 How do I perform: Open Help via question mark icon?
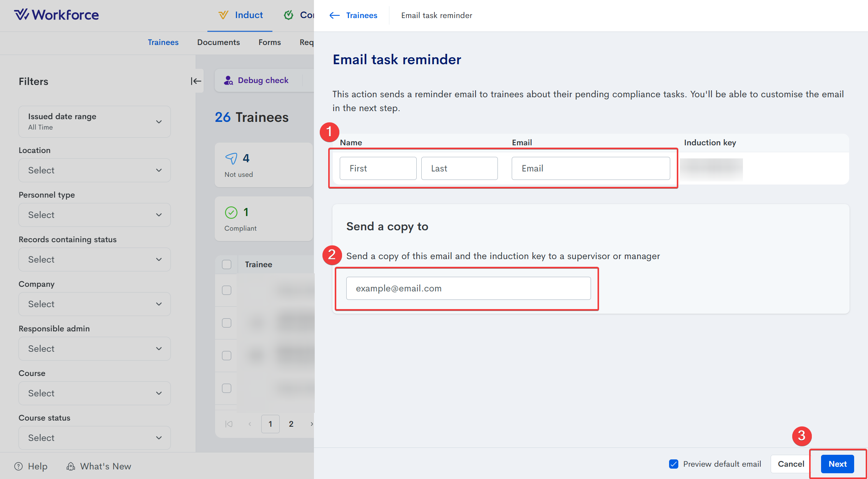[18, 466]
